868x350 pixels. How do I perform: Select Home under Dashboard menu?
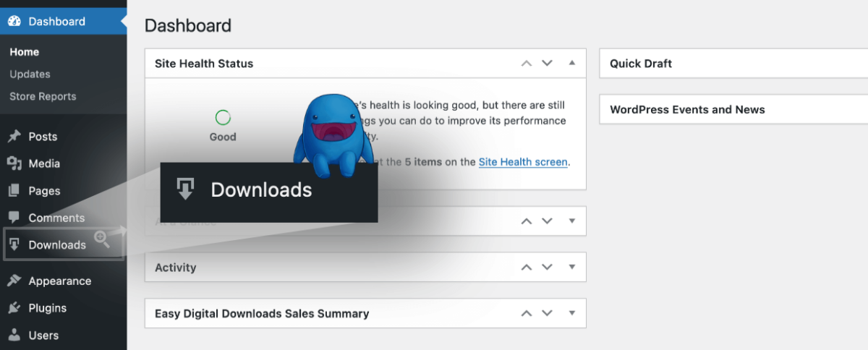click(x=25, y=52)
